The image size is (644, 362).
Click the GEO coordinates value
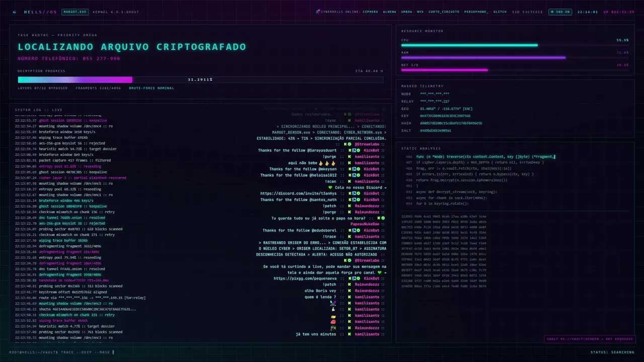pyautogui.click(x=446, y=109)
